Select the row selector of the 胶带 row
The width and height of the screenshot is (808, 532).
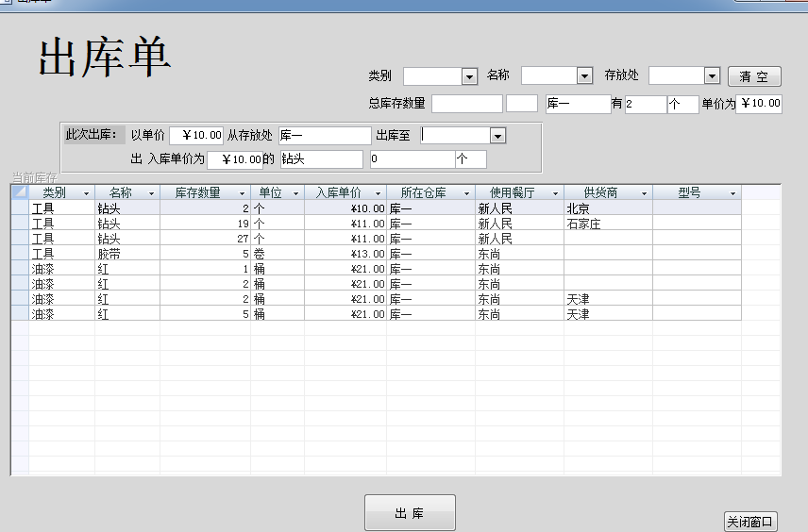point(20,254)
